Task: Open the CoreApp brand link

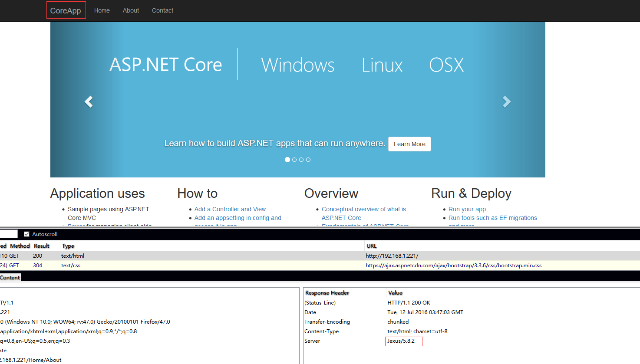Action: point(66,10)
